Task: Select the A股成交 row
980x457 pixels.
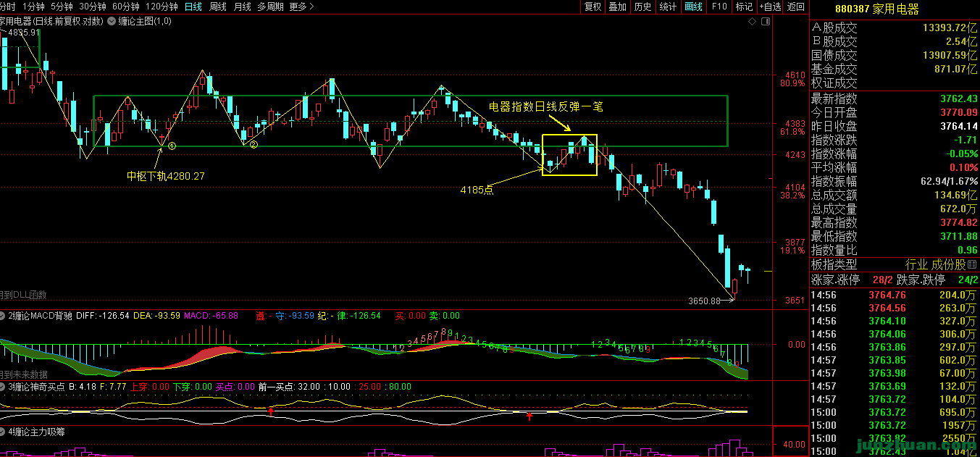Action: click(x=895, y=28)
